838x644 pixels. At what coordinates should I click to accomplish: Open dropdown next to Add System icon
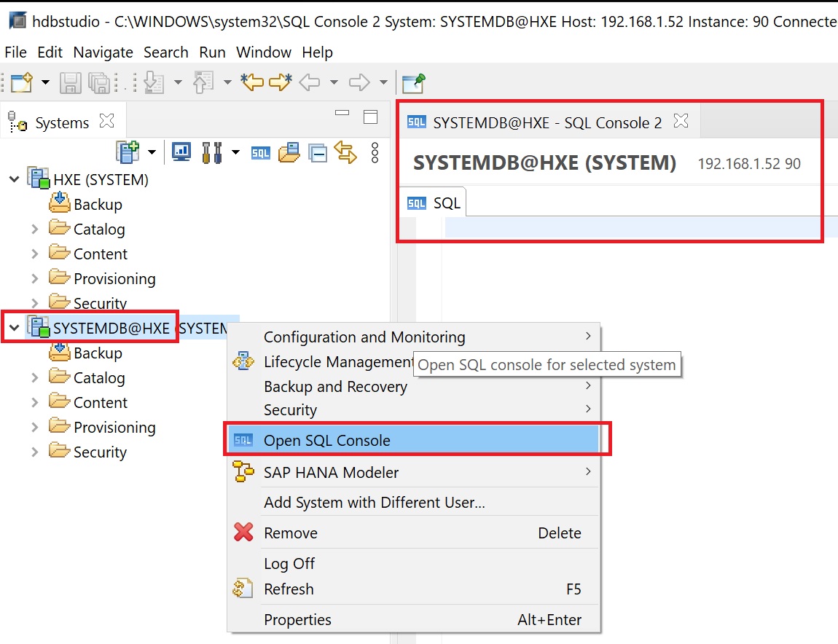point(152,152)
